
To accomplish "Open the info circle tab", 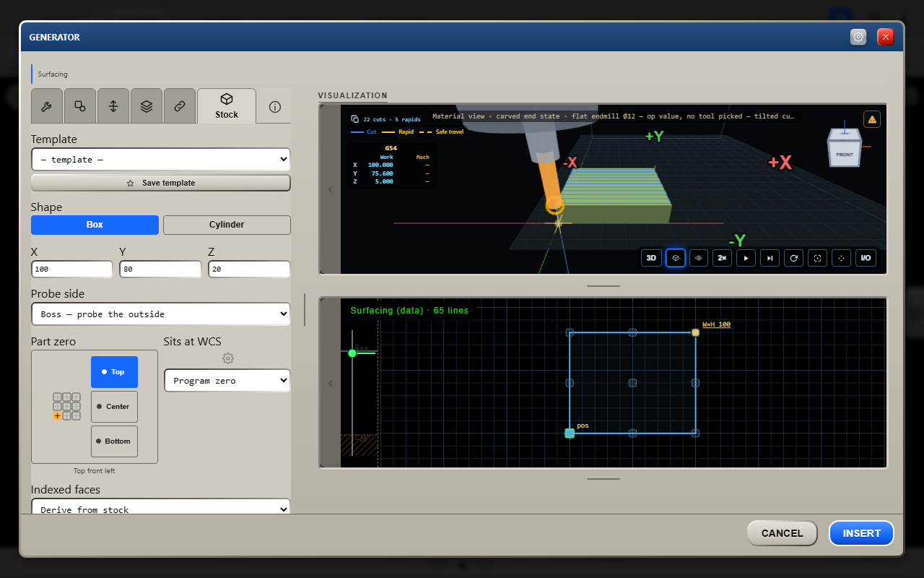I will click(274, 106).
